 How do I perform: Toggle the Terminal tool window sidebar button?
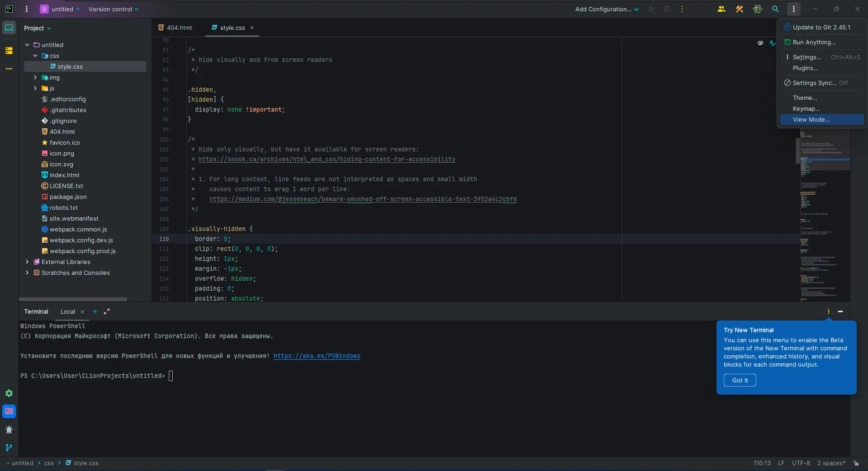(9, 411)
